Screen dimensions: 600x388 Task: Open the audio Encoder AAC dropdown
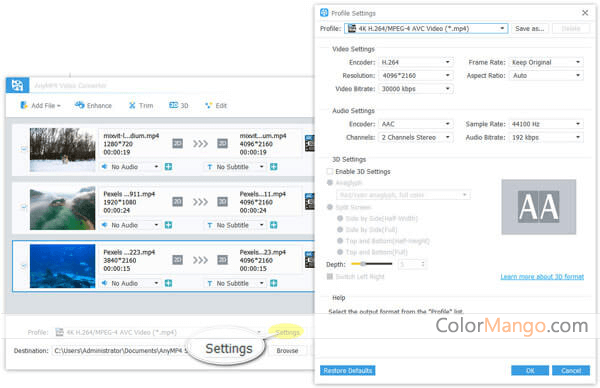(416, 124)
